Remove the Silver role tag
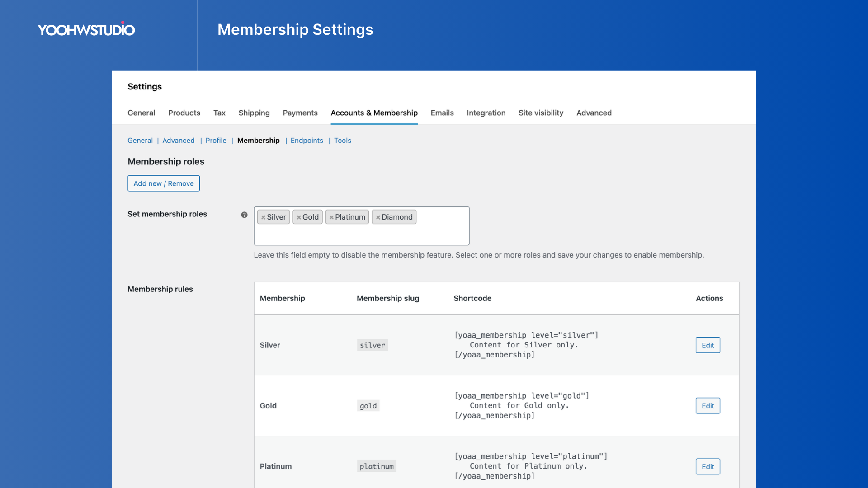868x488 pixels. (263, 217)
